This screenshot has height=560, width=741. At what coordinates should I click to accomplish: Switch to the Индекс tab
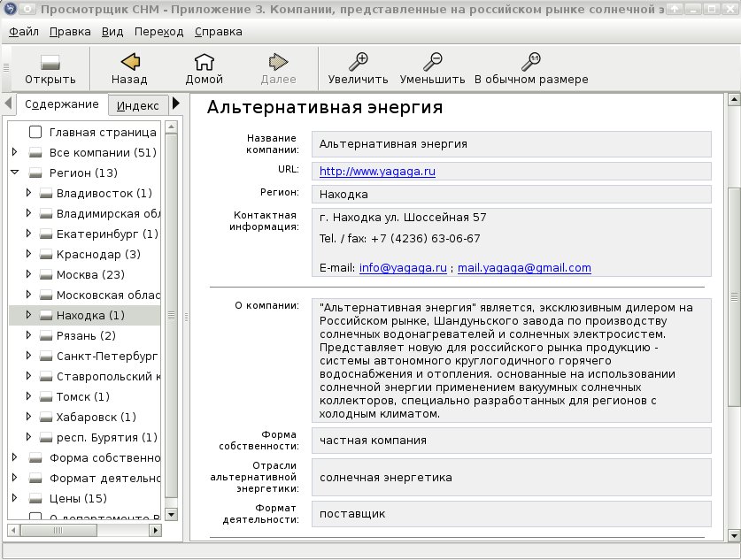coord(137,106)
